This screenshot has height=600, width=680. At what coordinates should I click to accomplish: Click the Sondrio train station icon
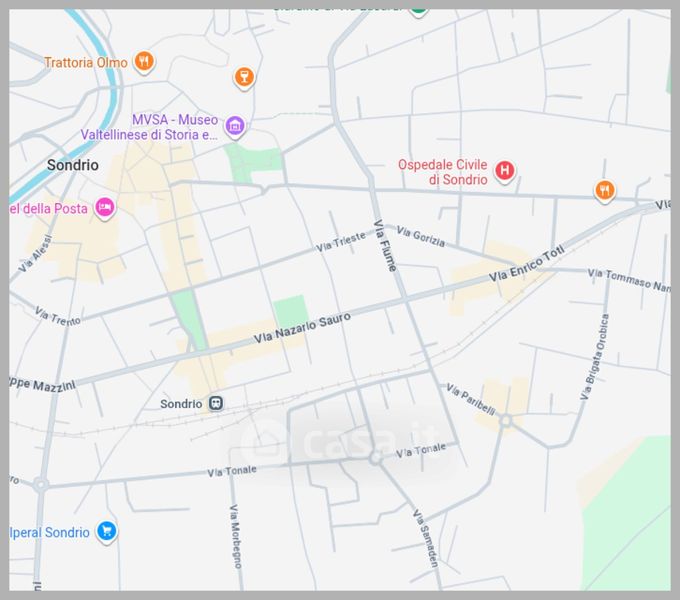pos(216,404)
